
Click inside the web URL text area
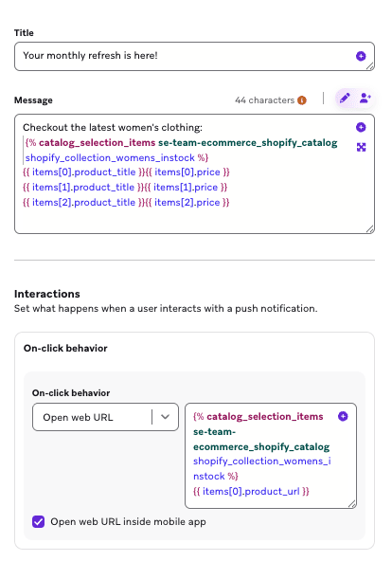click(271, 456)
